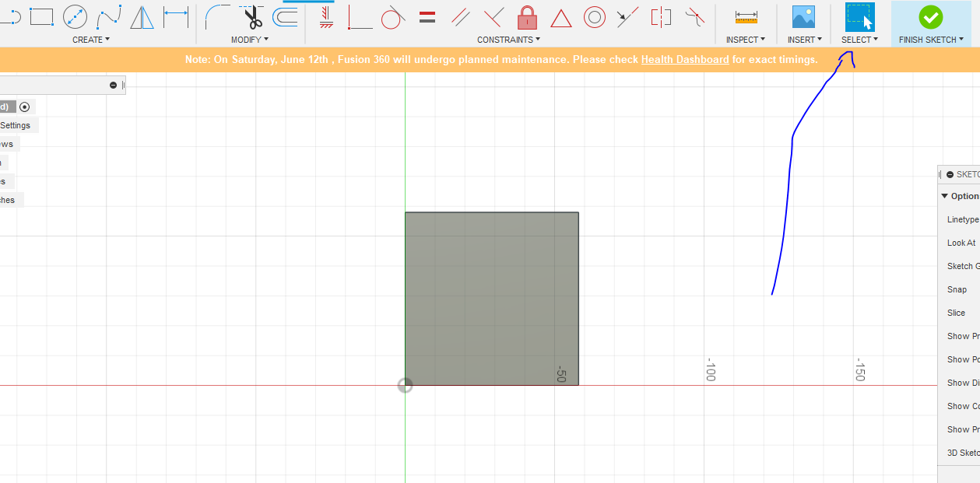Collapse the Options section in Sketch Palette
Screen dimensions: 980x483
(945, 196)
